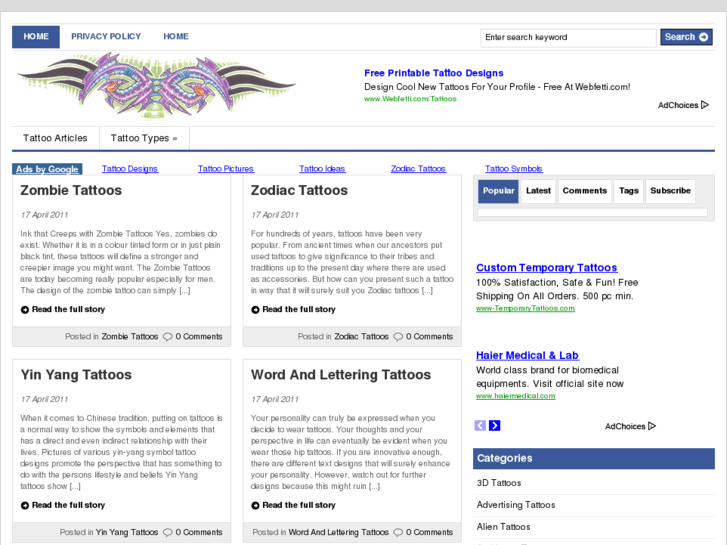Read full story of Word And Lettering Tattoos
Viewport: 727px width, 545px height.
(299, 505)
